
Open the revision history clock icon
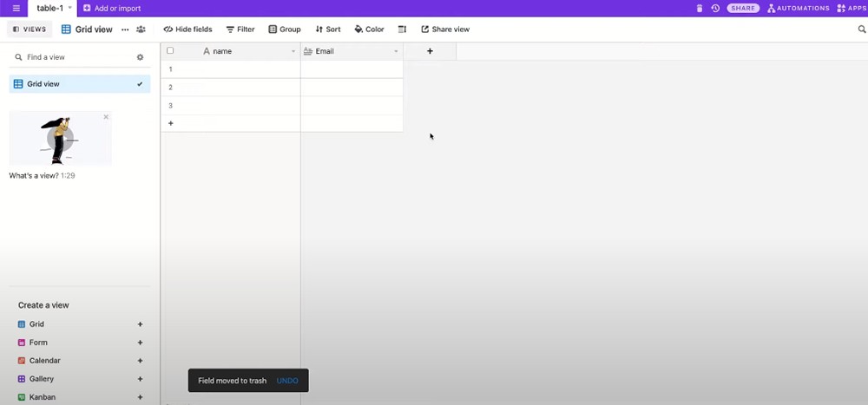pyautogui.click(x=715, y=8)
